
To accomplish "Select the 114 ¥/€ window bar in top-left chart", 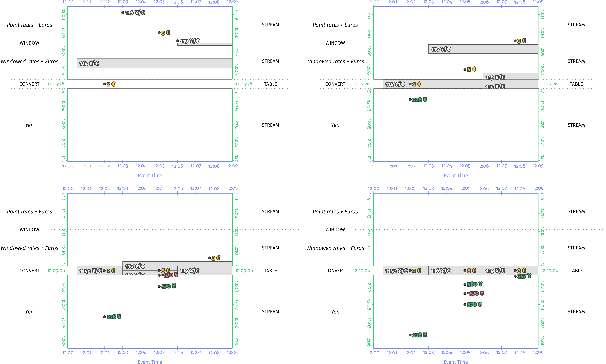I will point(155,63).
